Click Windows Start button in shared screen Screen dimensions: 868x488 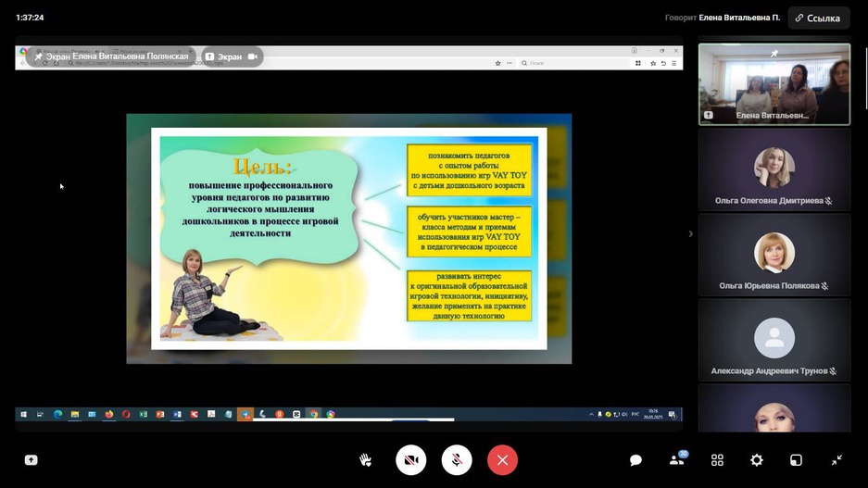(x=24, y=414)
